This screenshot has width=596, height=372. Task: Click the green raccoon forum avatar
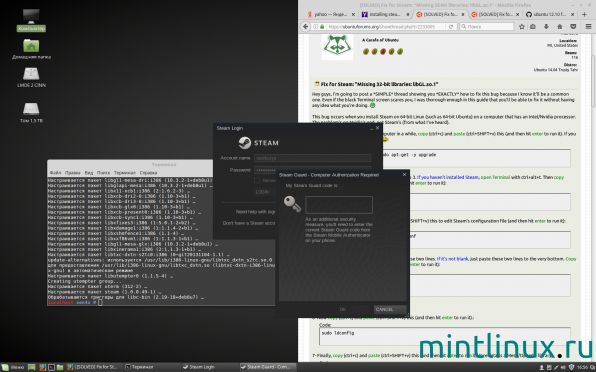[x=337, y=46]
